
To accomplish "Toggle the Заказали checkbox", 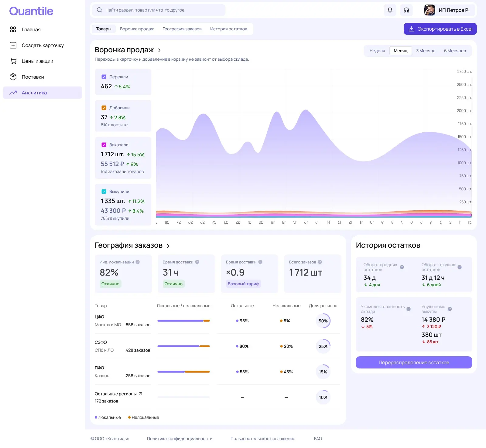I will (104, 145).
